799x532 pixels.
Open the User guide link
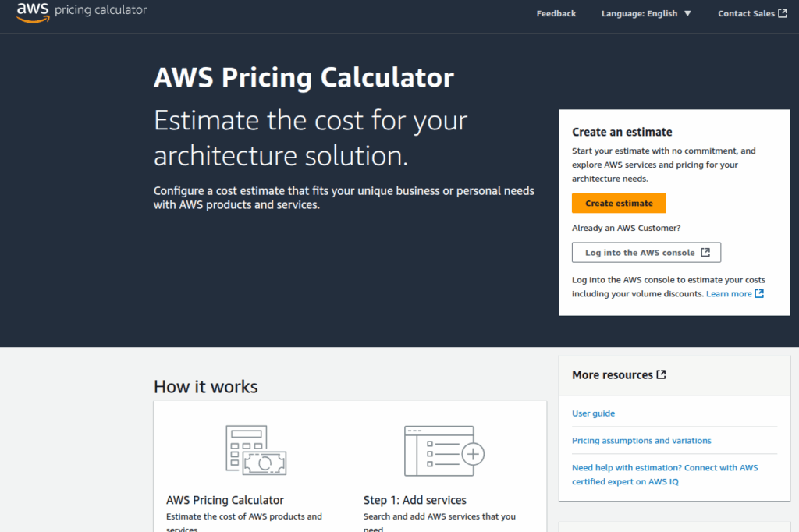[x=593, y=413]
